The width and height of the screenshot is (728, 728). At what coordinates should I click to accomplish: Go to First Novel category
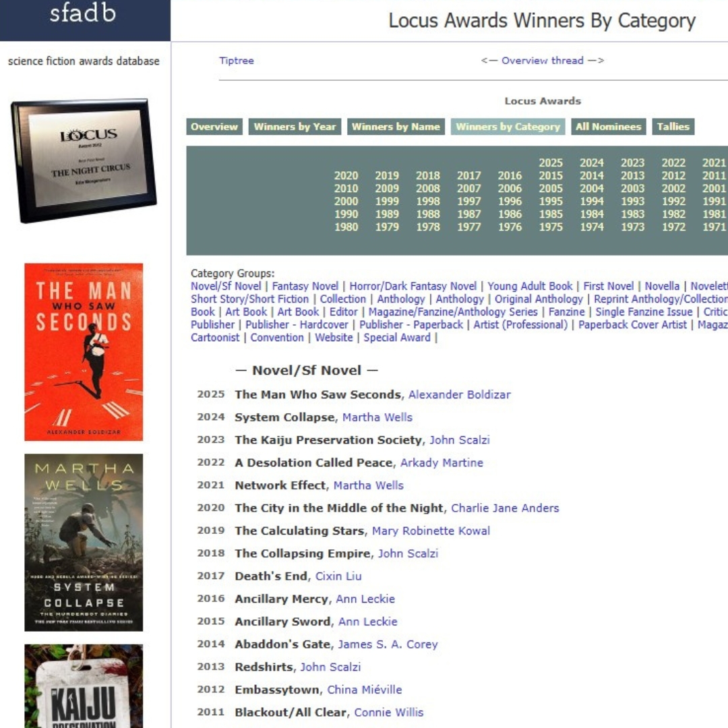pyautogui.click(x=608, y=286)
